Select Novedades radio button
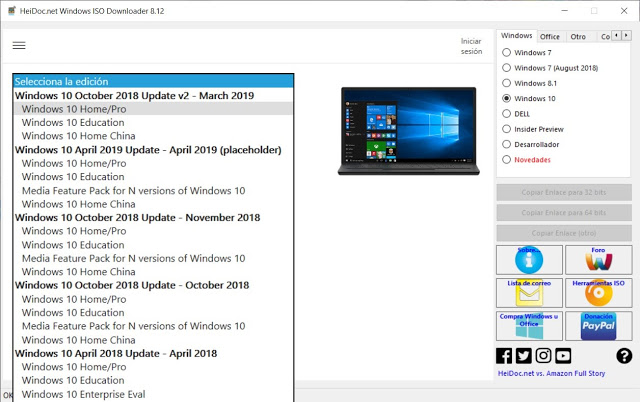 click(x=507, y=160)
